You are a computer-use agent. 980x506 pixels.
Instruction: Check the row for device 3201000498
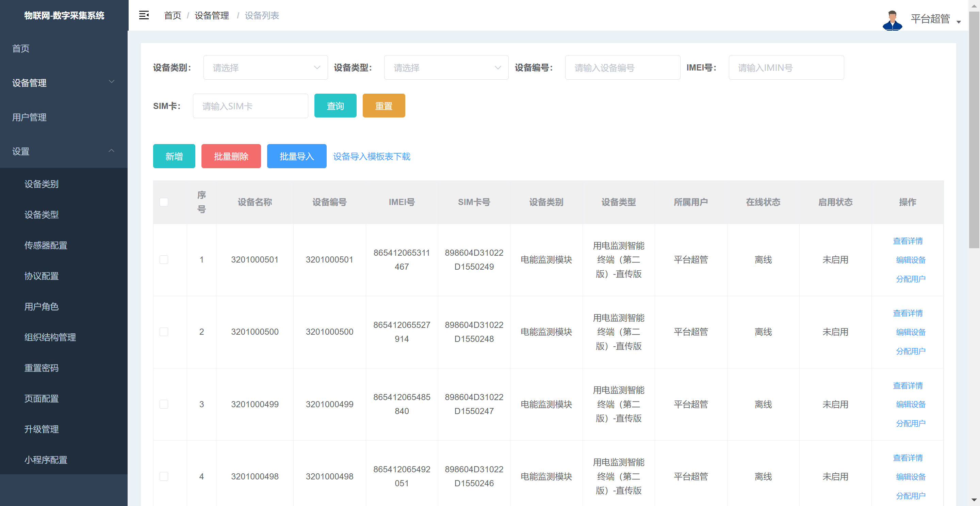point(164,476)
